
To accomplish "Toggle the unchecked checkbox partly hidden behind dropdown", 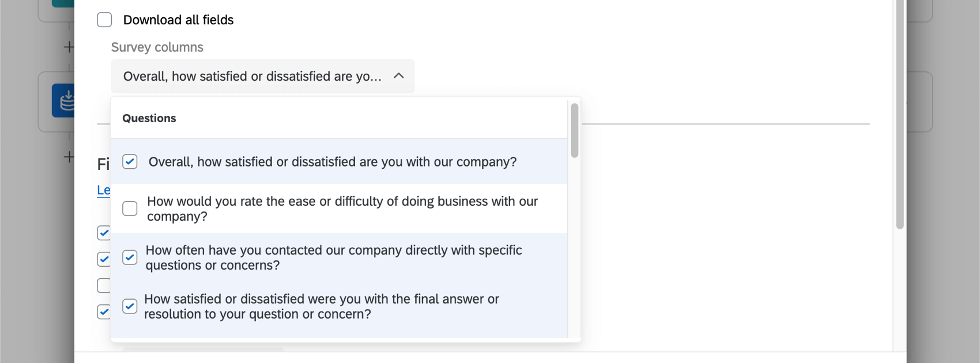I will click(104, 285).
